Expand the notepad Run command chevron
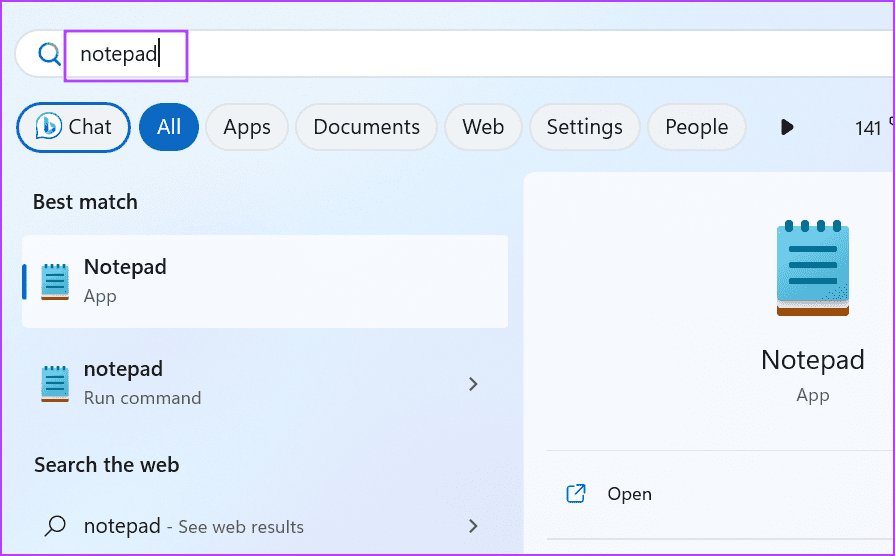Screen dimensions: 895x556 [473, 384]
